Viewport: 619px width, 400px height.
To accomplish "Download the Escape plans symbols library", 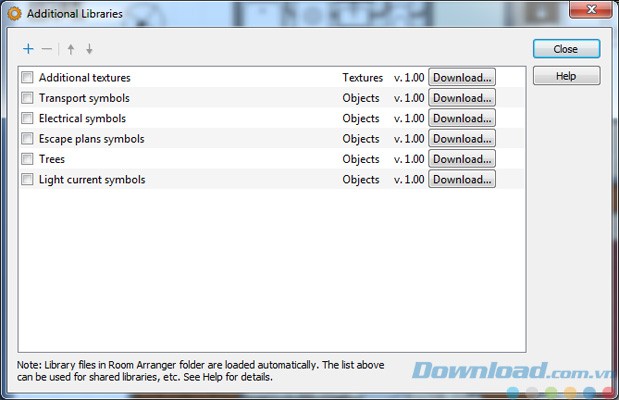I will (462, 139).
